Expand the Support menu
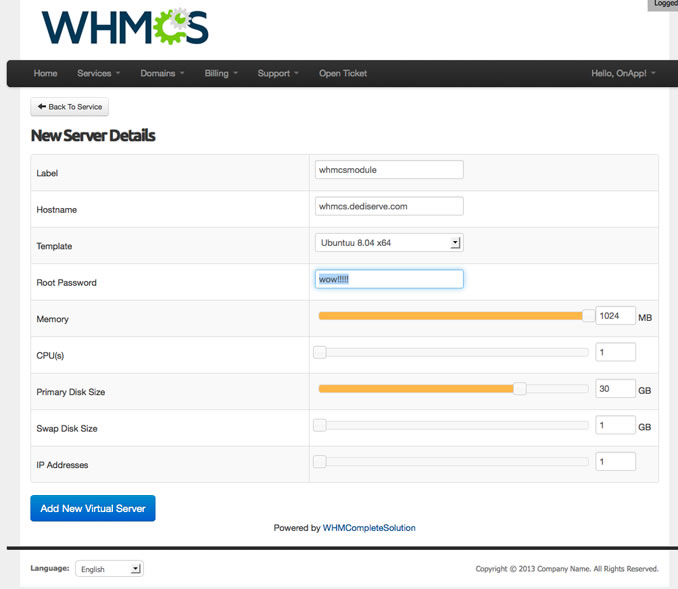The width and height of the screenshot is (678, 589). (x=278, y=73)
